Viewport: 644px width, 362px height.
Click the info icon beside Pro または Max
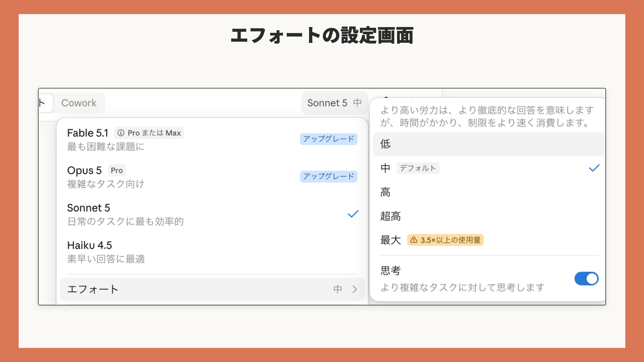(x=121, y=133)
